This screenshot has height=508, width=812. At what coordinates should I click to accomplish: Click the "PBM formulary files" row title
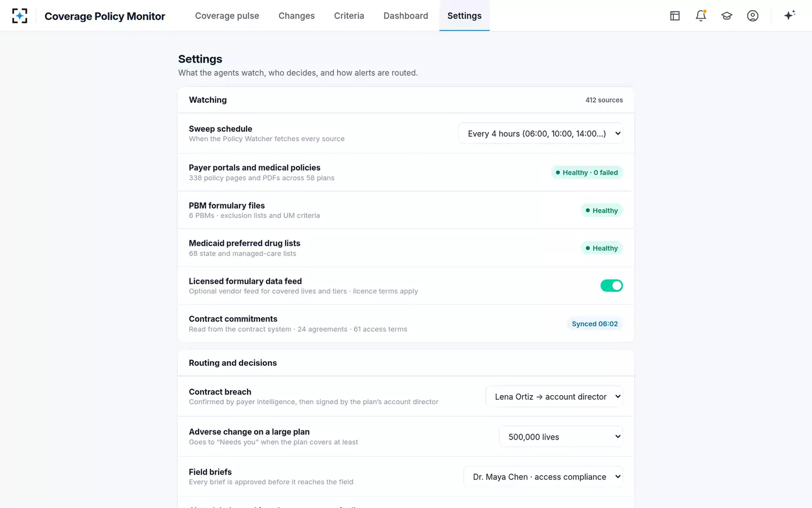(x=227, y=205)
